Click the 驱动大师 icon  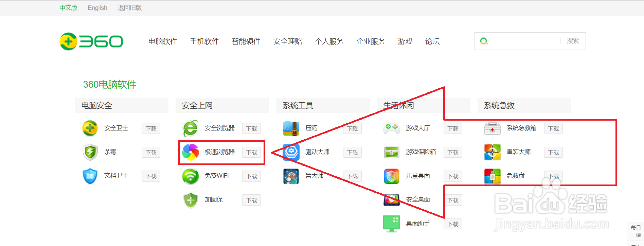291,152
